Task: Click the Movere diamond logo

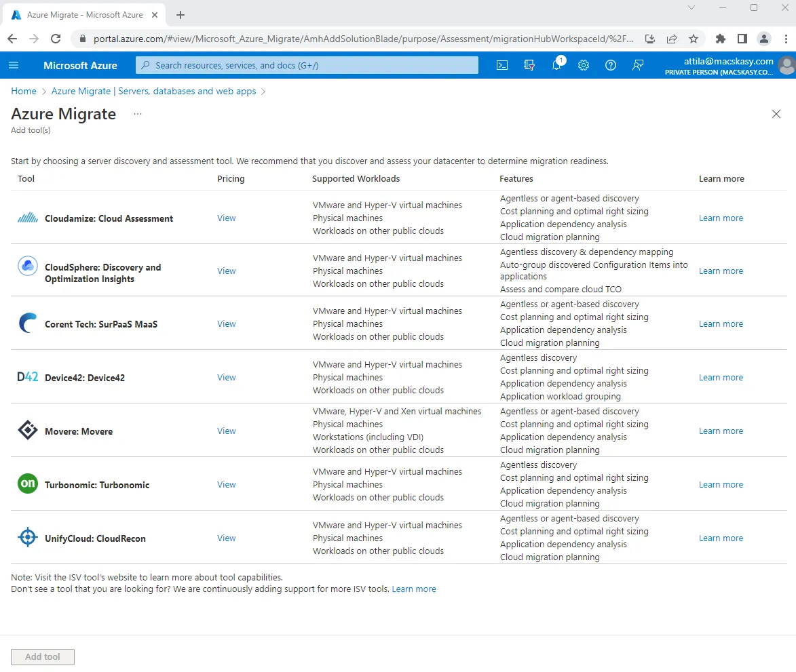Action: click(28, 430)
